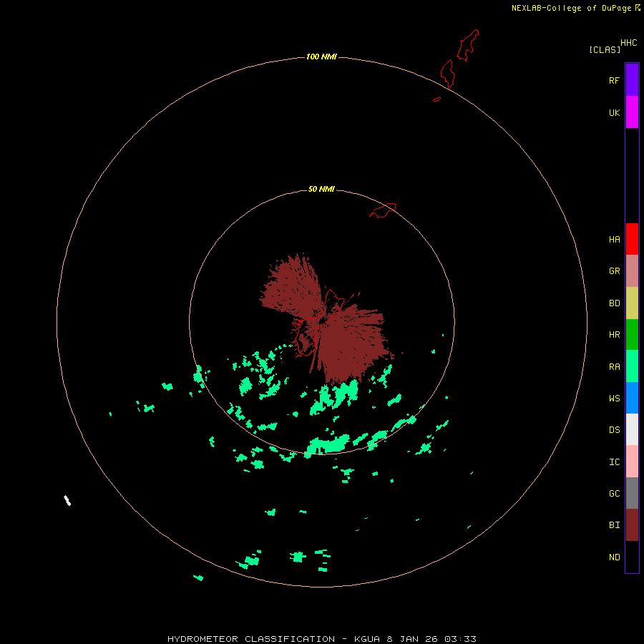The height and width of the screenshot is (644, 644).
Task: Click the UK magenta legend swatch
Action: [x=632, y=112]
